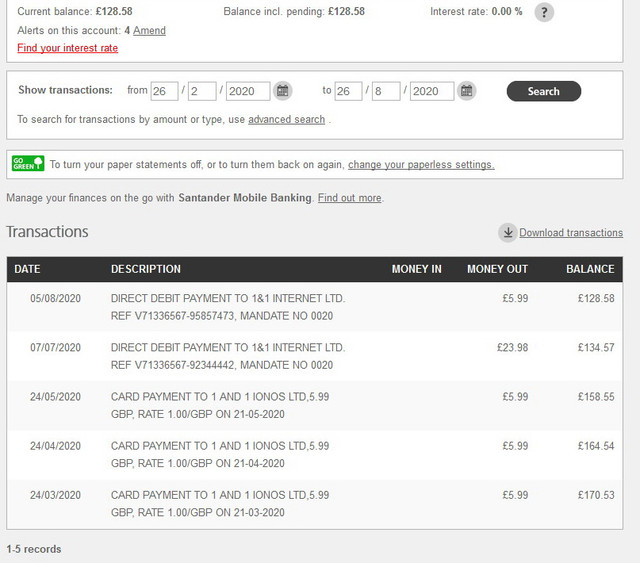Select the 07/07/2020 date cell
The image size is (640, 563).
pos(56,348)
